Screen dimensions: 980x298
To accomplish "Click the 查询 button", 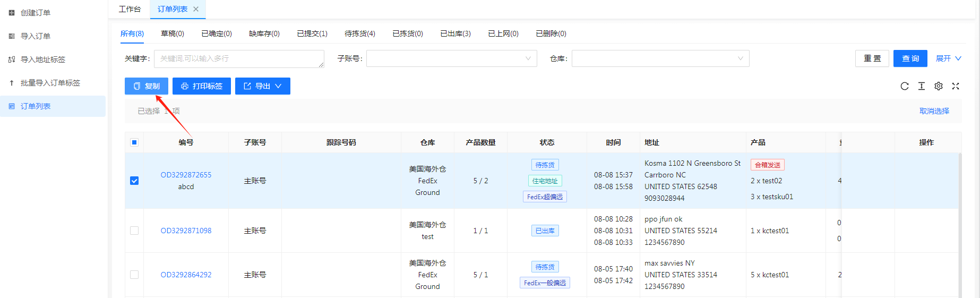I will coord(910,58).
